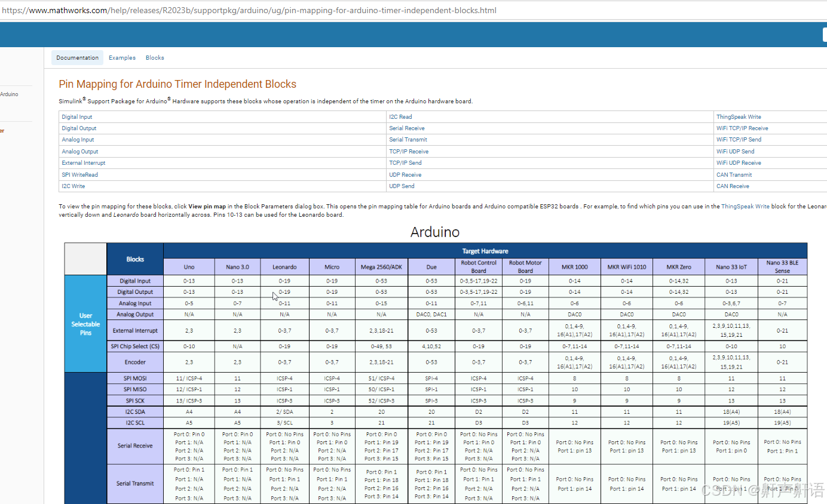Image resolution: width=827 pixels, height=504 pixels.
Task: Follow the ThingSpeak Write link inside the paragraph
Action: (745, 207)
